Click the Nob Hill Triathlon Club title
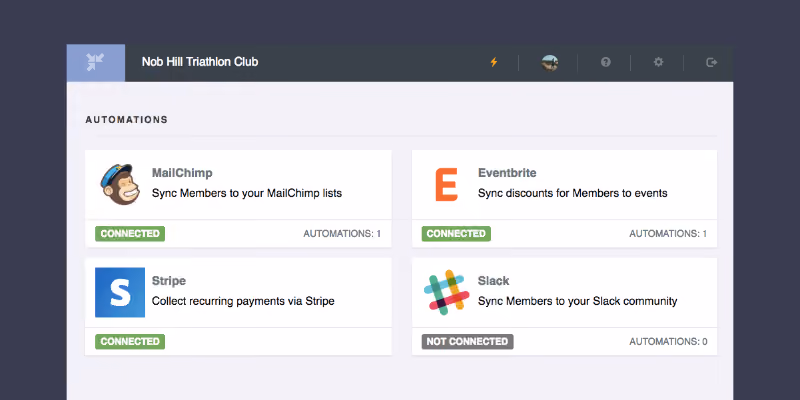Screen dimensions: 800x400 pyautogui.click(x=200, y=62)
